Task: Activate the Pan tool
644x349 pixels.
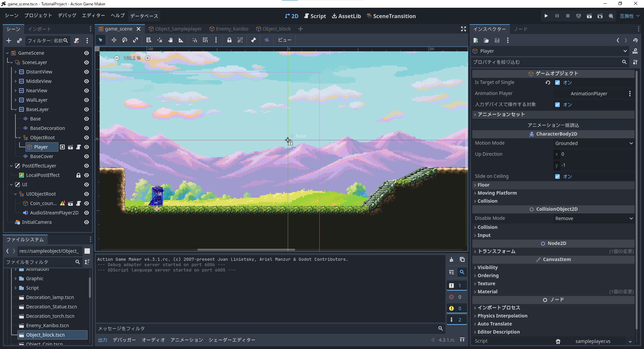Action: click(170, 40)
